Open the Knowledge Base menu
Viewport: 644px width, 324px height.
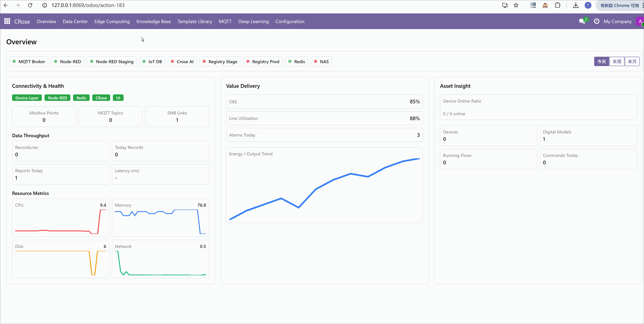pos(154,21)
